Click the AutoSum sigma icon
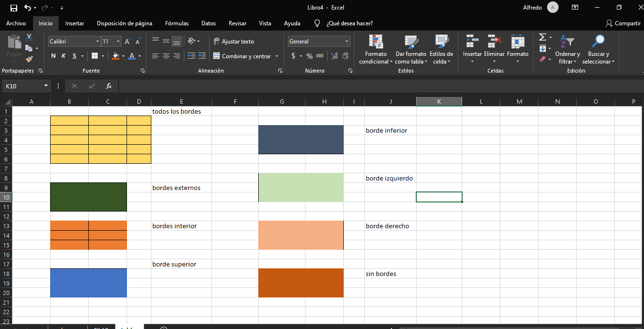The image size is (644, 329). click(x=542, y=37)
